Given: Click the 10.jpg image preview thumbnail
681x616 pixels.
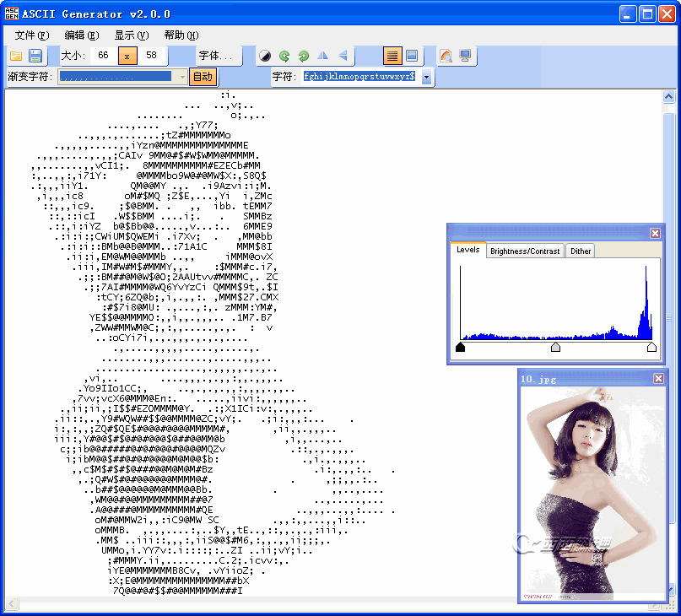Looking at the screenshot, I should point(592,494).
